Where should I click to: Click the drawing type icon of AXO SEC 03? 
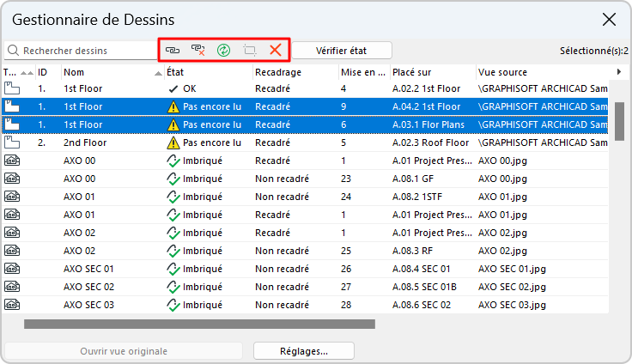tap(12, 305)
